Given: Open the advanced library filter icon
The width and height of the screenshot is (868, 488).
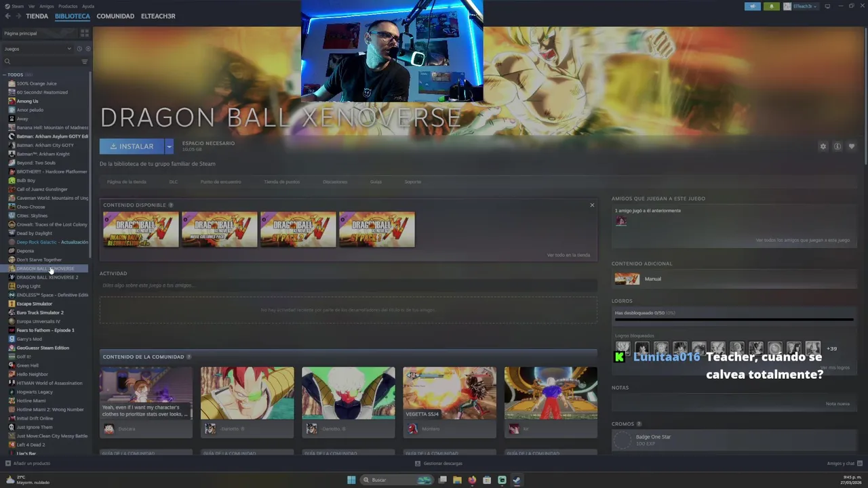Looking at the screenshot, I should click(85, 62).
